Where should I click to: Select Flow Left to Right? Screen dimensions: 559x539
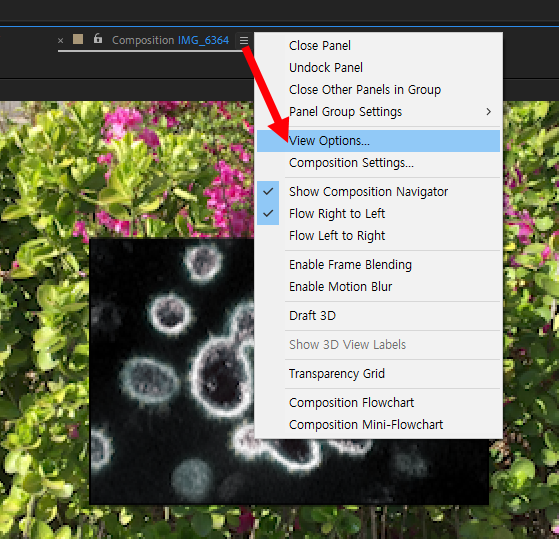click(378, 236)
